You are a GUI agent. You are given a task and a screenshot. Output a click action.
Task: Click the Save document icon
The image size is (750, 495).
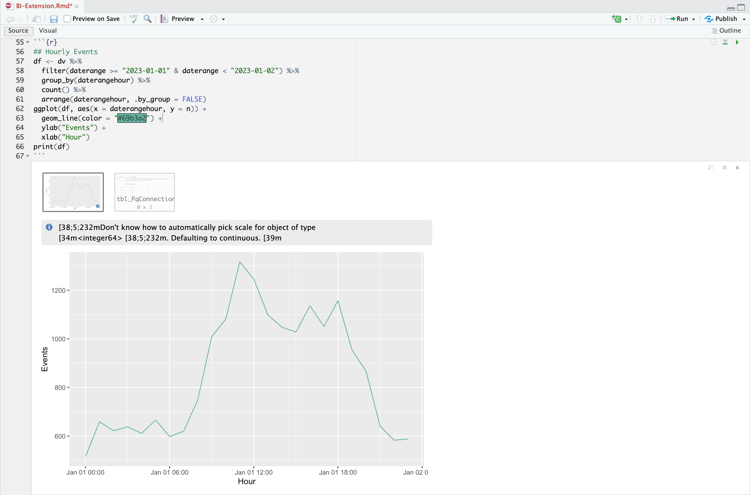(54, 19)
